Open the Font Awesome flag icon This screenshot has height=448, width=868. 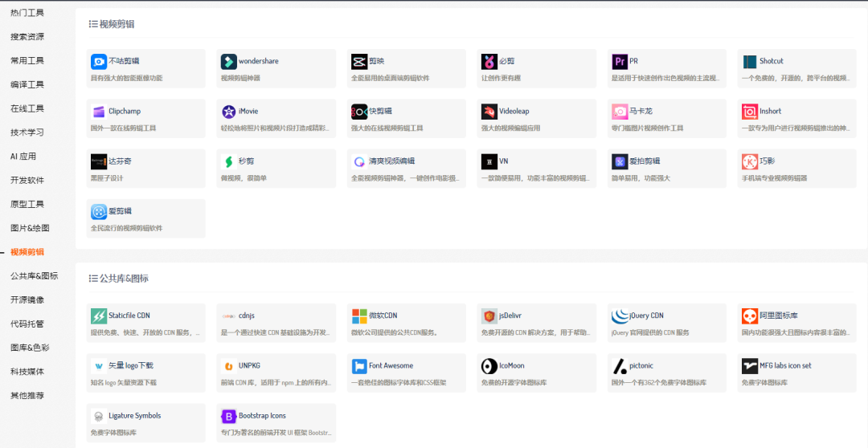pos(359,366)
